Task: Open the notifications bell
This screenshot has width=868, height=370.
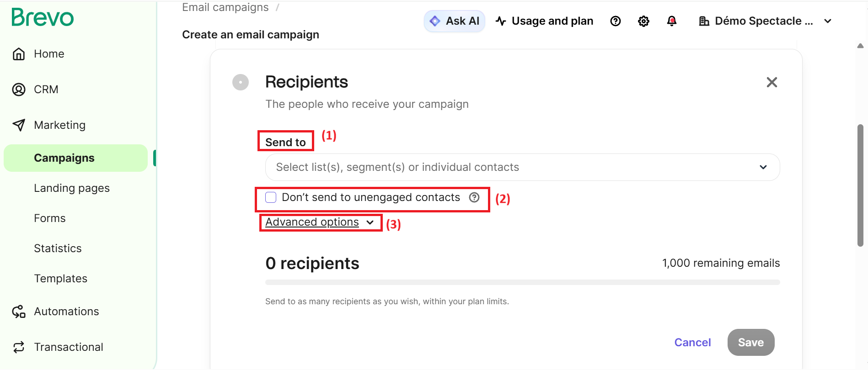Action: pos(671,21)
